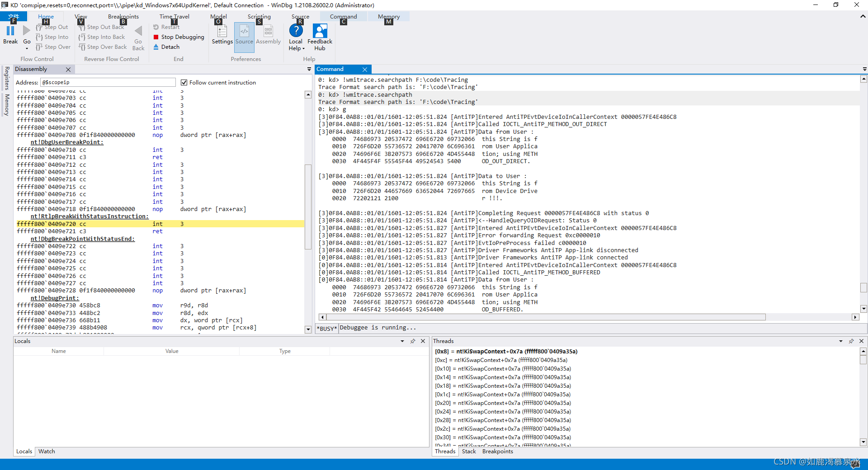The image size is (868, 470).
Task: Switch to the Stack tab
Action: [469, 451]
